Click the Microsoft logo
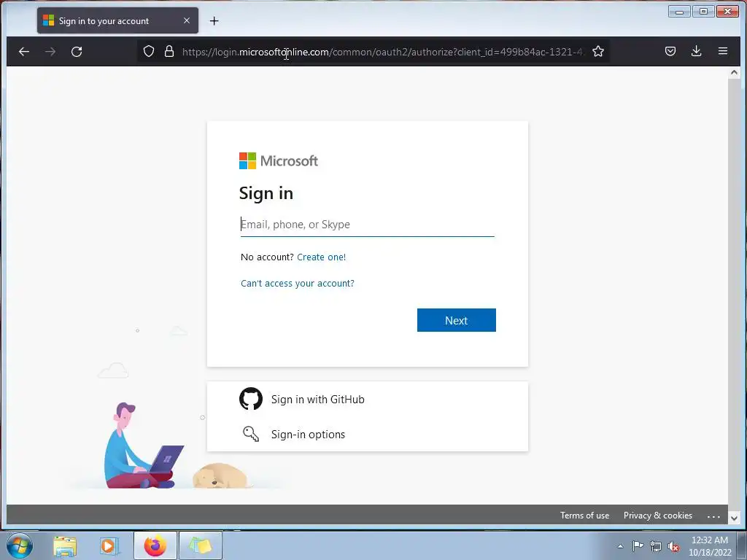 point(279,161)
